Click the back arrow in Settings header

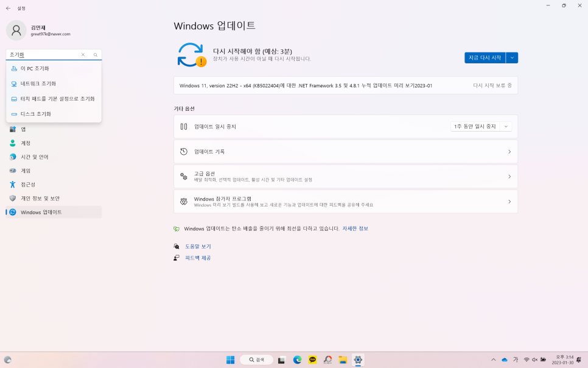[9, 8]
